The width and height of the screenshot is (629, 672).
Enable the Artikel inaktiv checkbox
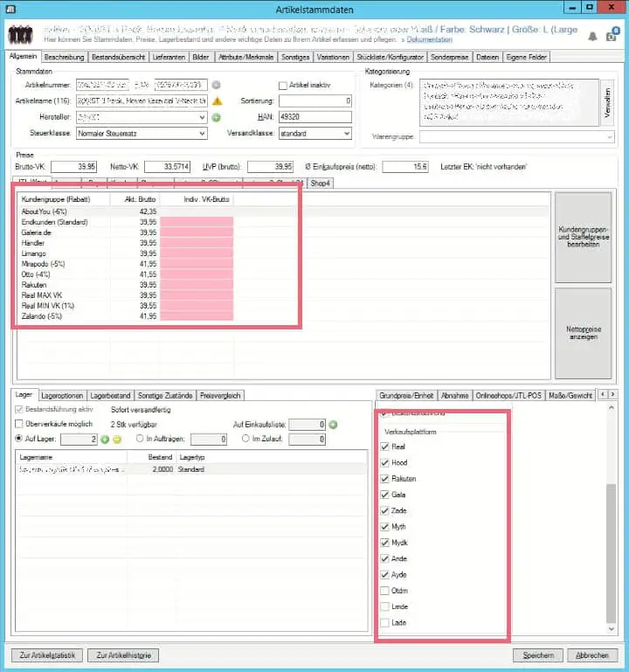[x=282, y=86]
